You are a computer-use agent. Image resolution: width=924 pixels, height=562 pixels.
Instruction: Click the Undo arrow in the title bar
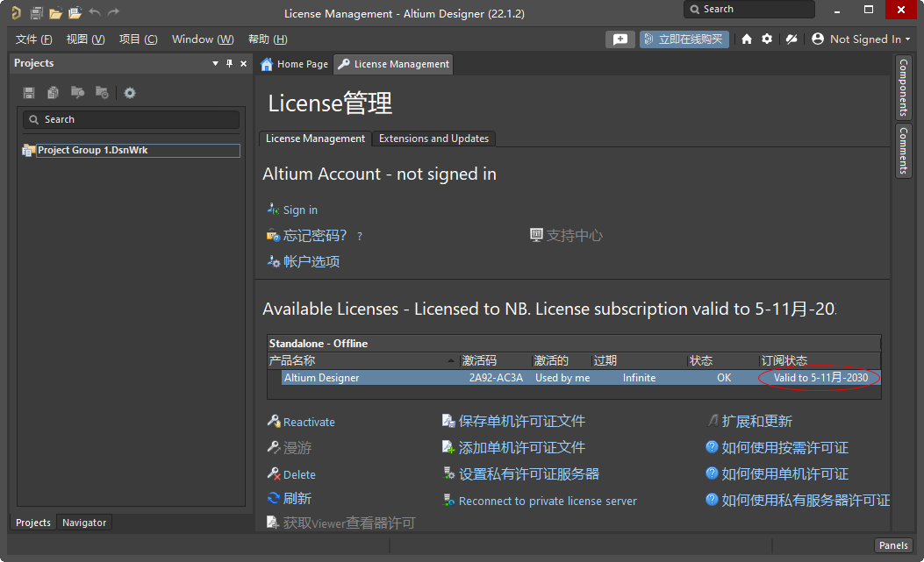(94, 12)
